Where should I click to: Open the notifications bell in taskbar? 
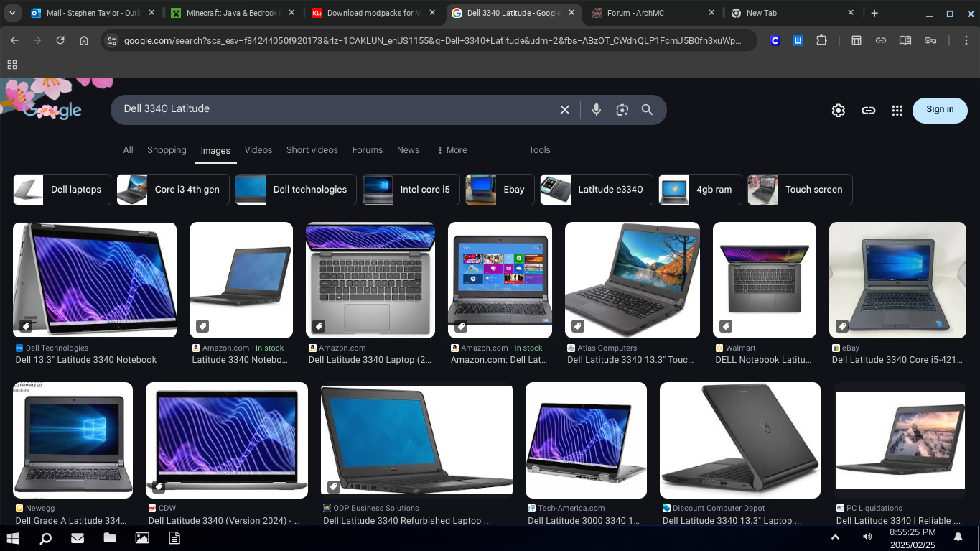coord(958,537)
